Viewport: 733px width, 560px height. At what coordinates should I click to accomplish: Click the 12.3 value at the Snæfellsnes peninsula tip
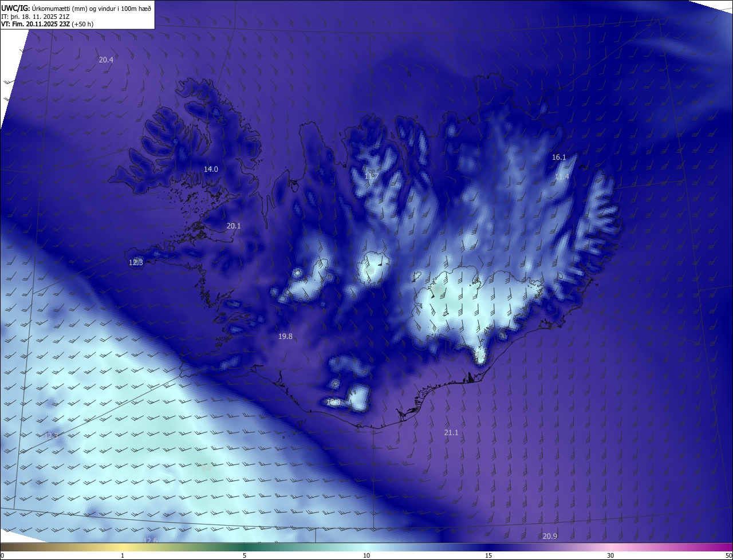(x=136, y=262)
